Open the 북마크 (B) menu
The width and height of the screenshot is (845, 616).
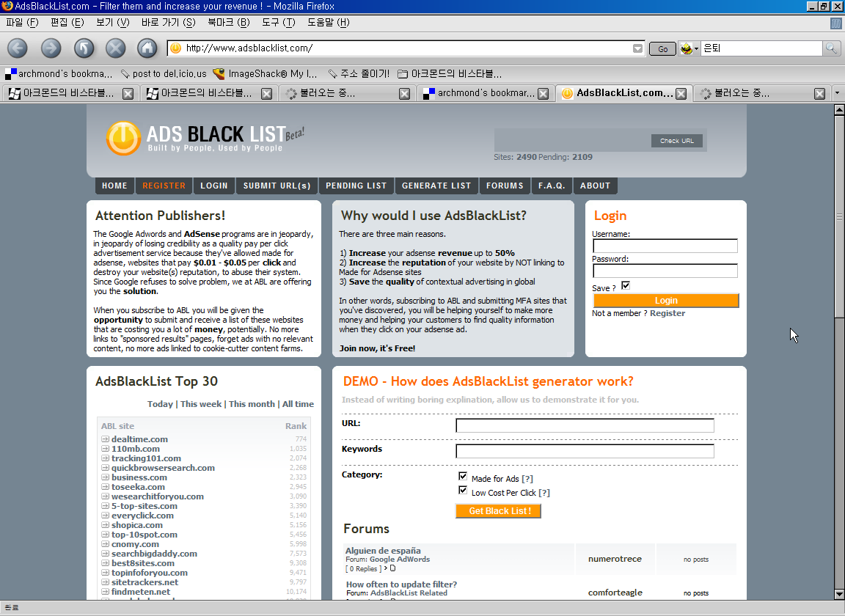[229, 23]
